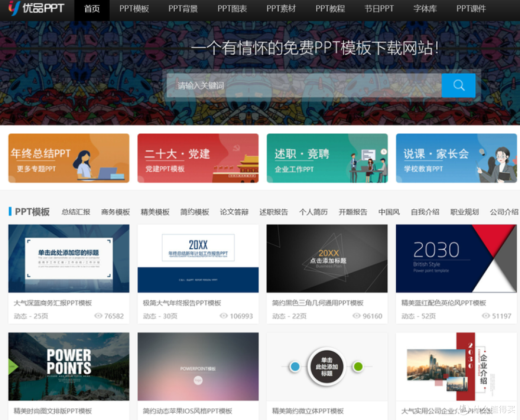Select the 自我介绍 category link

tap(425, 212)
